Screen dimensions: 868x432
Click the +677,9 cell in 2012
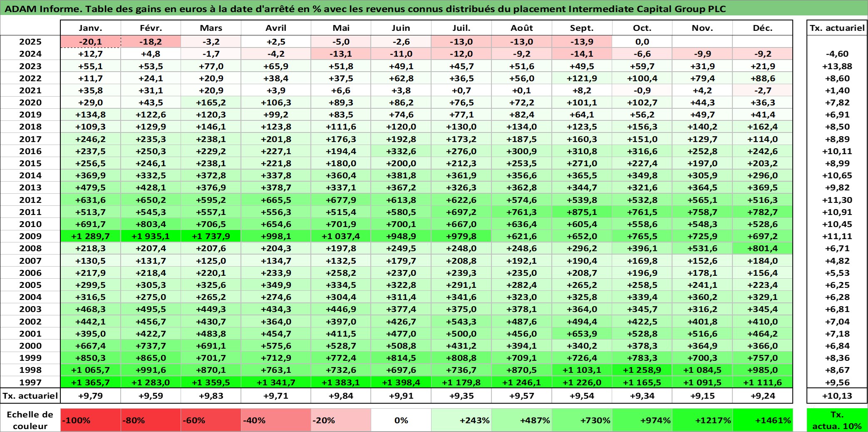341,200
